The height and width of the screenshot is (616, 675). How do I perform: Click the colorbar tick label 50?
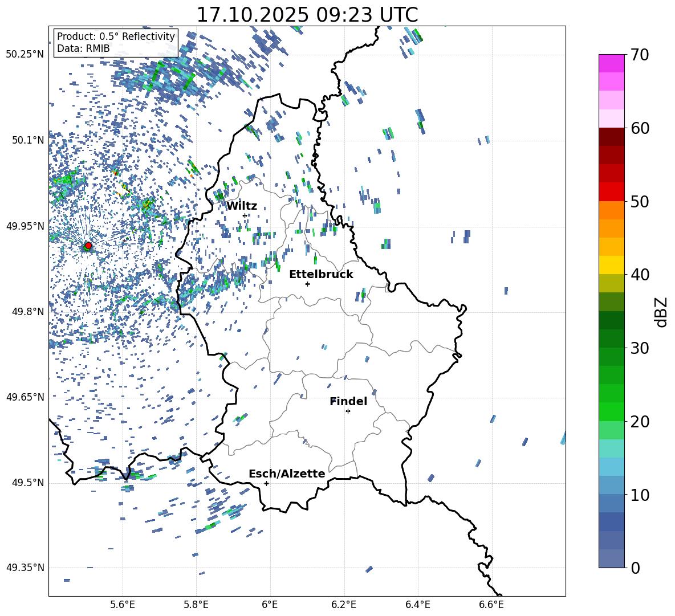(x=640, y=202)
